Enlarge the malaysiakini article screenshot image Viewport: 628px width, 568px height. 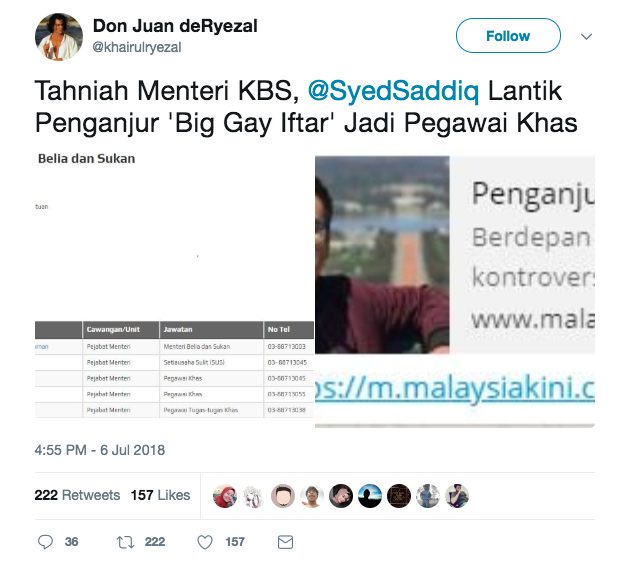(x=455, y=292)
